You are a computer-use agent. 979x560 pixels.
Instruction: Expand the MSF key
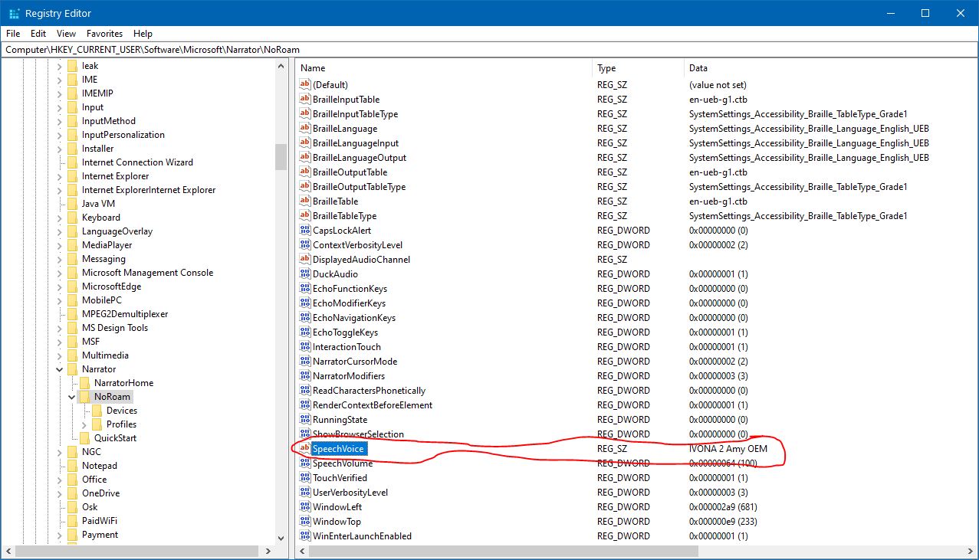[x=60, y=342]
